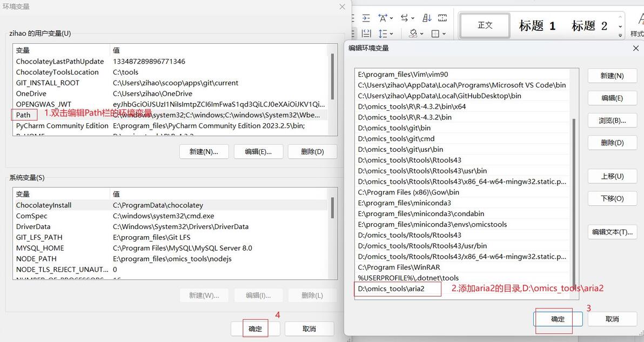Select the OneDrive user variable row
The image size is (644, 342).
tap(170, 93)
